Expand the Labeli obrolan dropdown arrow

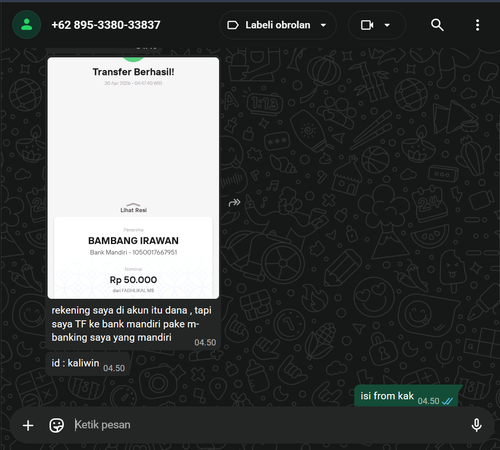click(323, 25)
